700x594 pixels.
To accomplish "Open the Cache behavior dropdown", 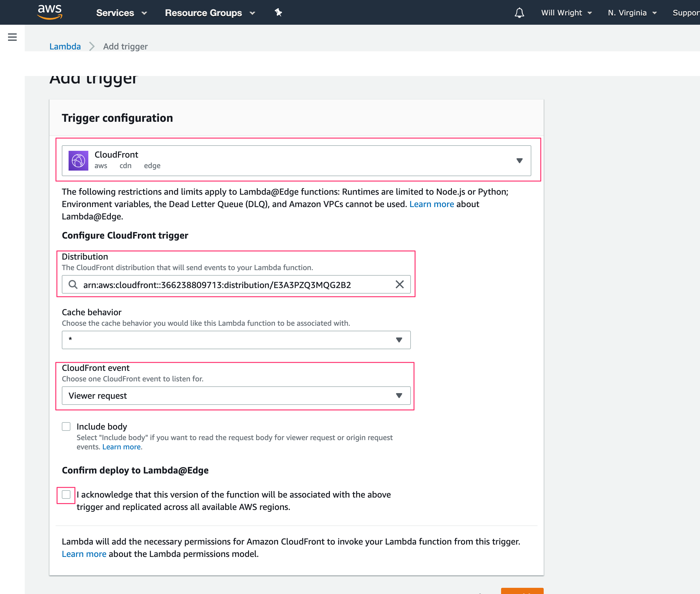I will [x=236, y=340].
